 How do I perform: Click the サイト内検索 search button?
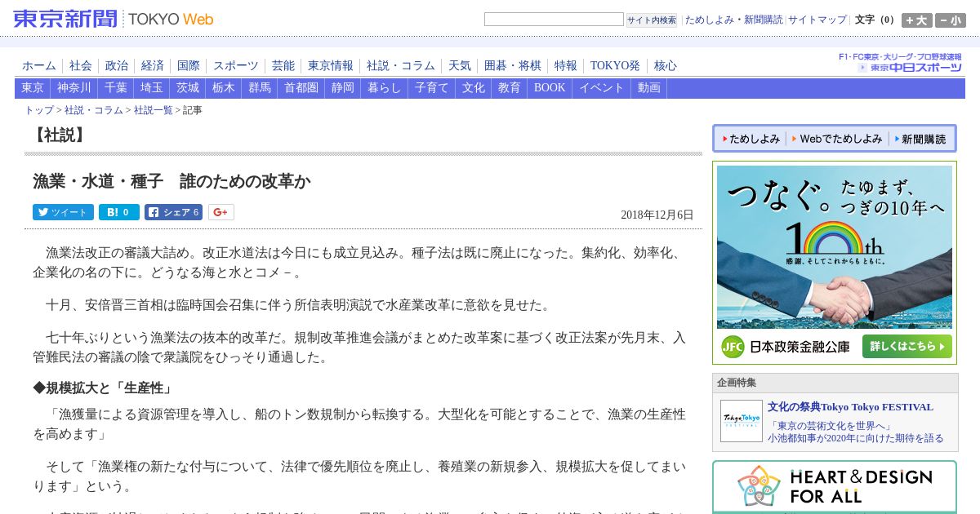coord(652,20)
